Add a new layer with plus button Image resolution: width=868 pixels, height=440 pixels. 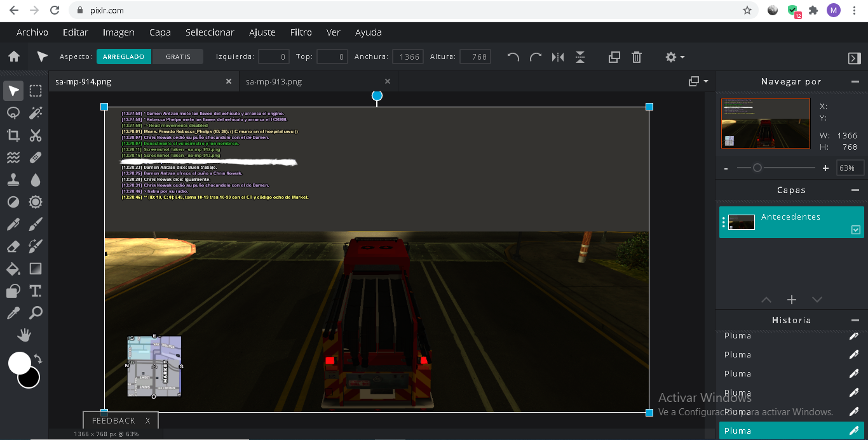click(792, 300)
